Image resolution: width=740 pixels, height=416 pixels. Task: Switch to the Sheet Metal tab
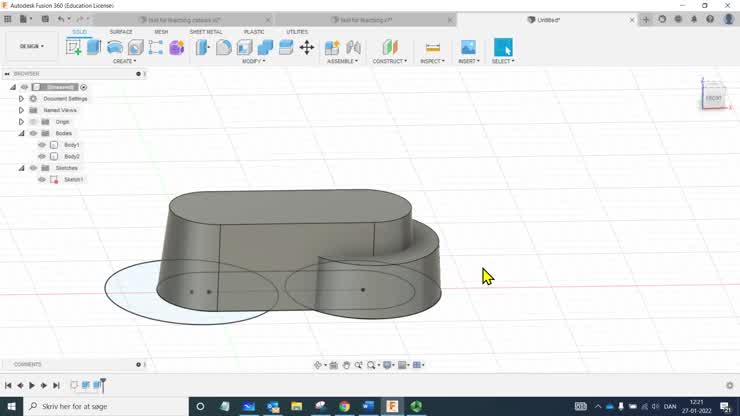tap(206, 32)
